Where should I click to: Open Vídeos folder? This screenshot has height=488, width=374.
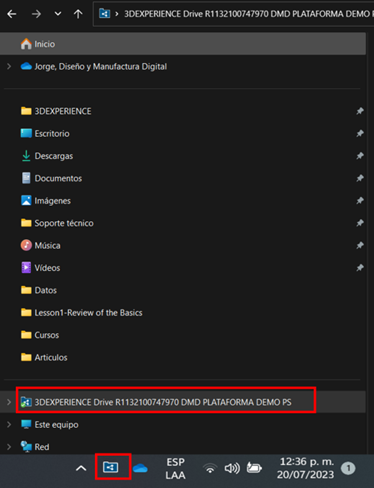[47, 268]
